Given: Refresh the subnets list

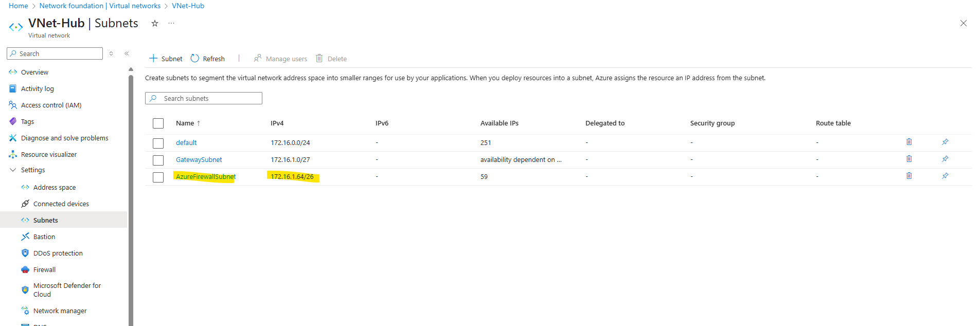Looking at the screenshot, I should 208,59.
